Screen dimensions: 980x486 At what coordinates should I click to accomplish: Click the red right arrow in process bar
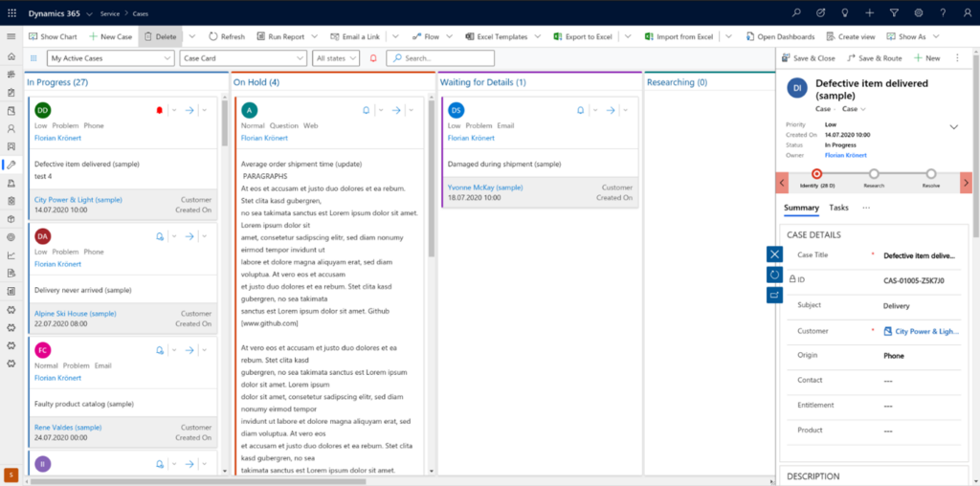(x=966, y=183)
